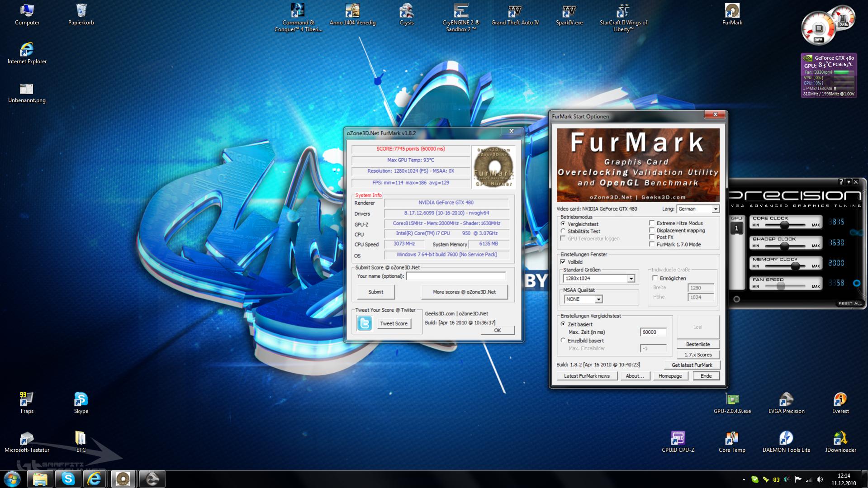The image size is (868, 488).
Task: Select the GPU-Z.0.4.9.exe desktop icon
Action: coord(732,403)
